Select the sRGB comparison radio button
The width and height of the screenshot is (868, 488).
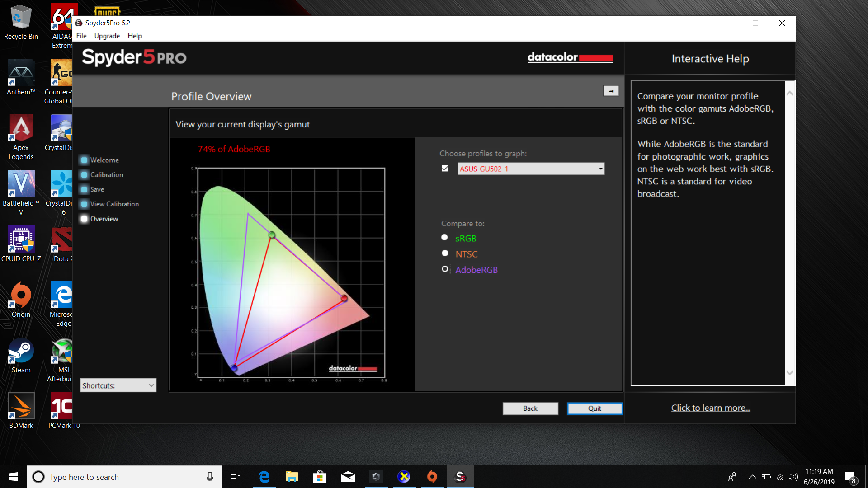tap(445, 238)
